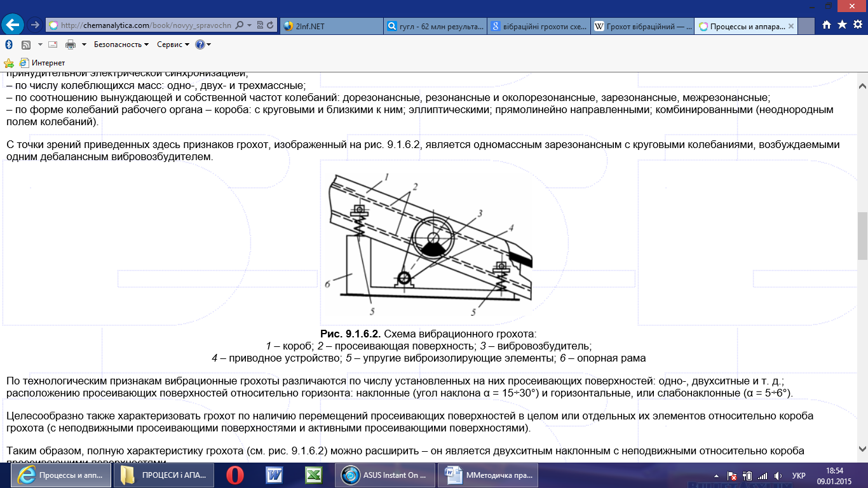The height and width of the screenshot is (488, 868).
Task: Click the paragraph starting 'Целесообразно также характеризовать'
Action: pyautogui.click(x=409, y=422)
